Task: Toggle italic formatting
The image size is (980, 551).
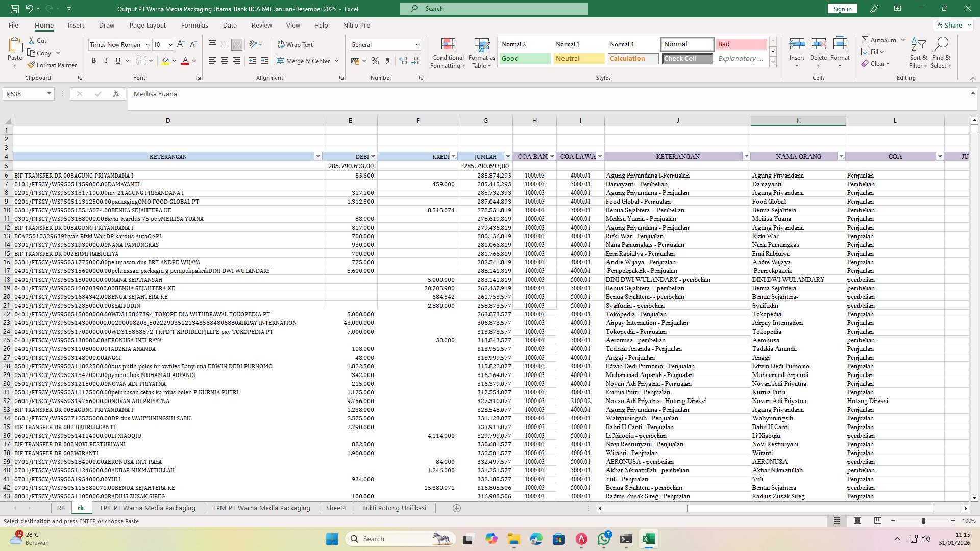Action: (106, 60)
